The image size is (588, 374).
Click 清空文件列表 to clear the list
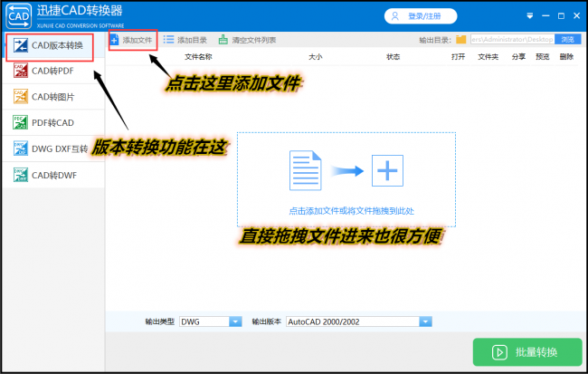(248, 40)
